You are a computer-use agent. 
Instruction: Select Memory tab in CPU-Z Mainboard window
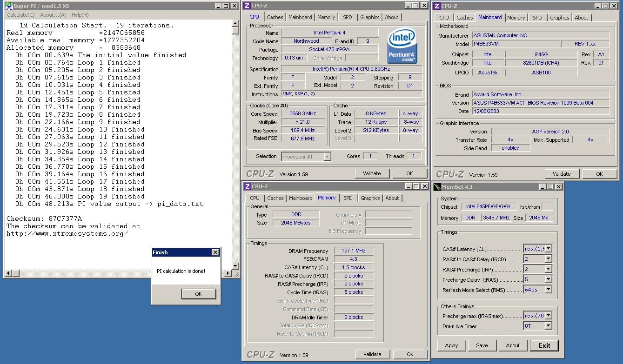click(516, 18)
